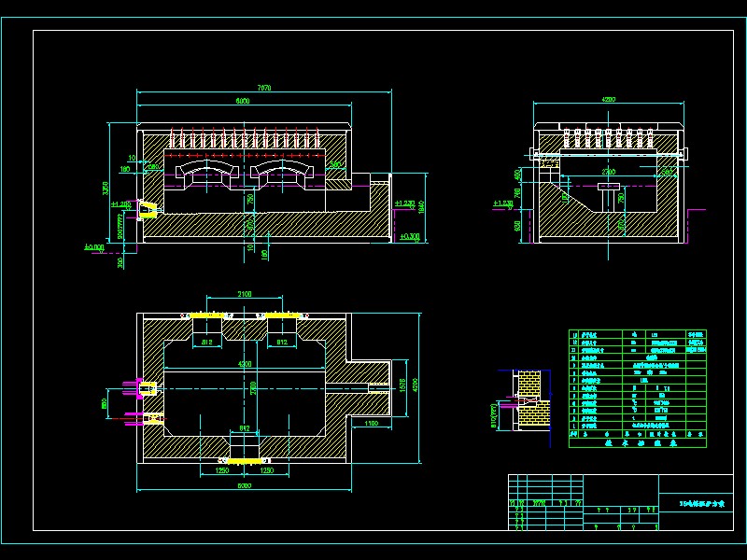Screen dimensions: 747x560
Task: Select the horizontal 4200 dimension inside plan view
Action: tap(245, 364)
